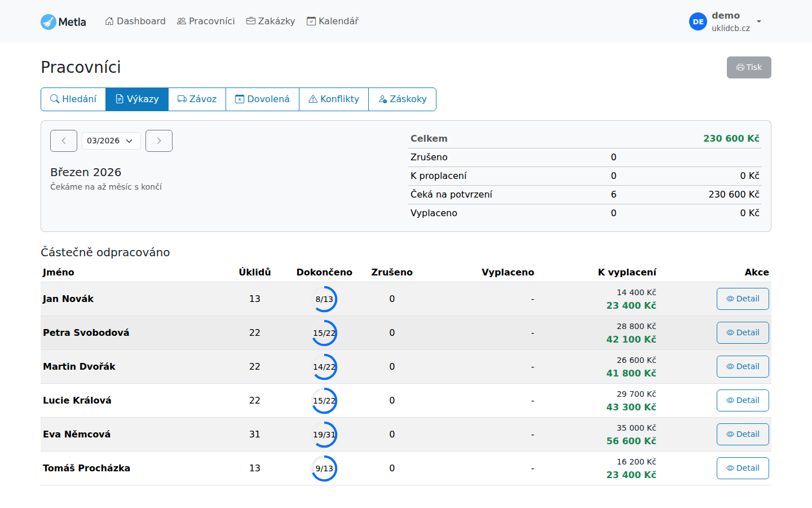Open the 03/2026 month dropdown
Image resolution: width=812 pixels, height=508 pixels.
[111, 141]
